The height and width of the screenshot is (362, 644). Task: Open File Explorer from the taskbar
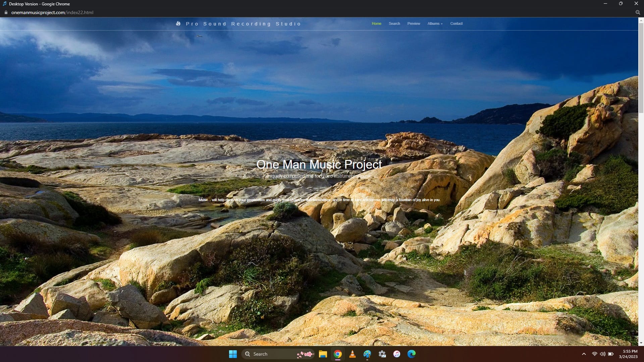click(x=323, y=354)
